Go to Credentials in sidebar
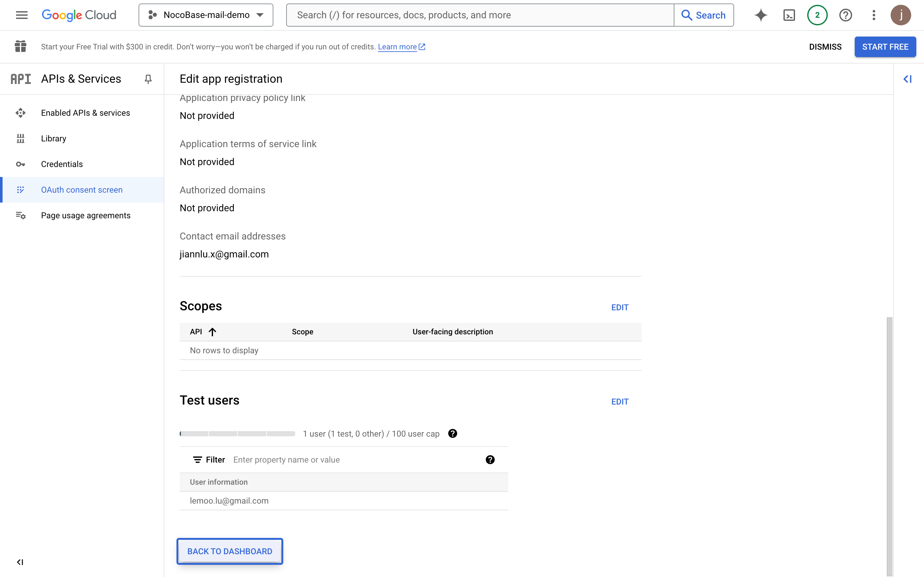Image resolution: width=924 pixels, height=577 pixels. 62,164
